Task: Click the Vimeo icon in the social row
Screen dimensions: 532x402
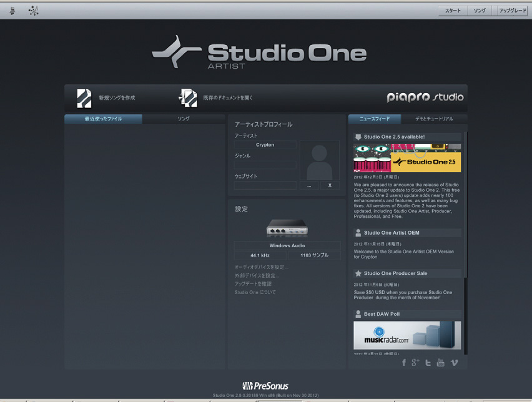Action: pos(454,362)
